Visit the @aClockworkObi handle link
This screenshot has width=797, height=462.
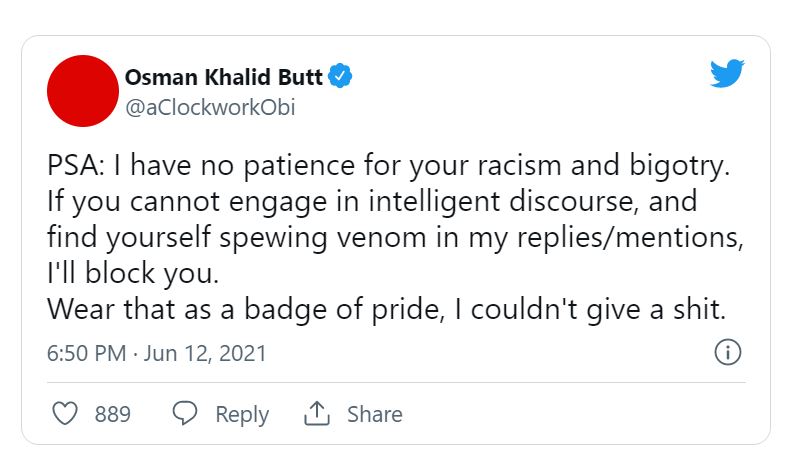(210, 108)
